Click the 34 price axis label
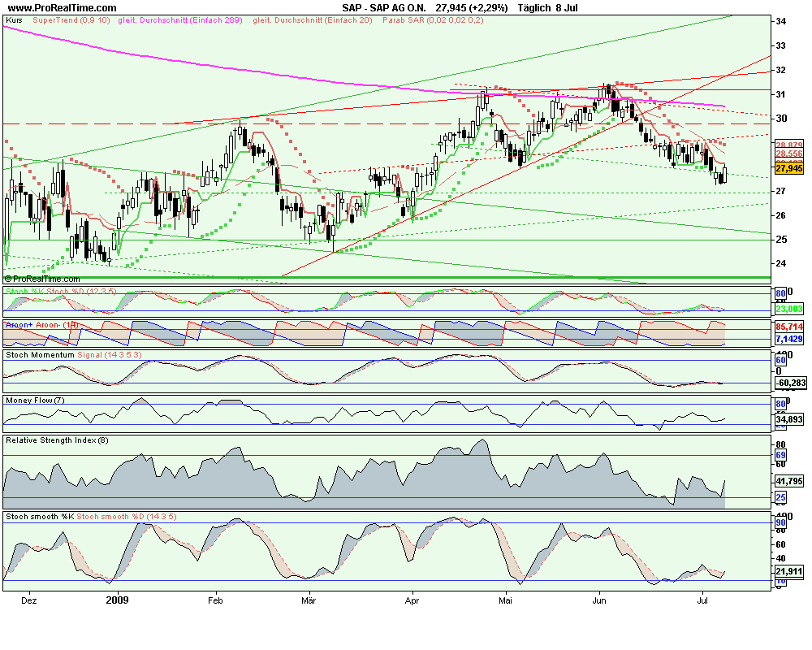The image size is (812, 650). pyautogui.click(x=781, y=21)
